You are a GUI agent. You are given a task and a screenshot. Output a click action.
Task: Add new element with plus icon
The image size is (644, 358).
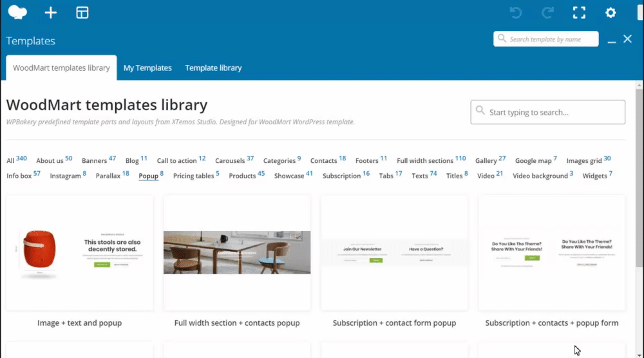[50, 13]
